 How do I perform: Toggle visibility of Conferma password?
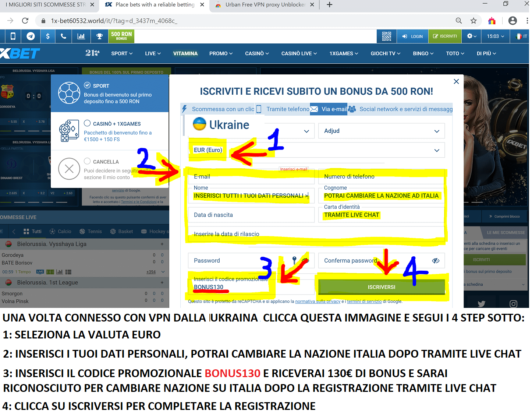[436, 260]
